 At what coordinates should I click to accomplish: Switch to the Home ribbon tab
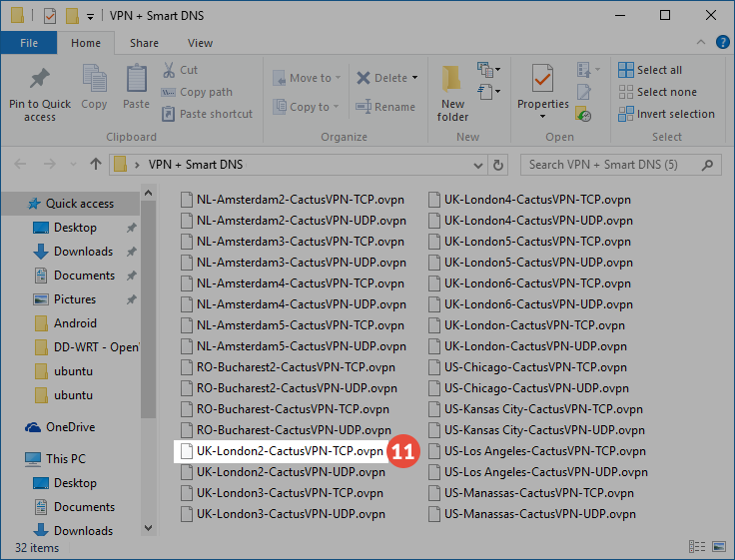tap(86, 43)
